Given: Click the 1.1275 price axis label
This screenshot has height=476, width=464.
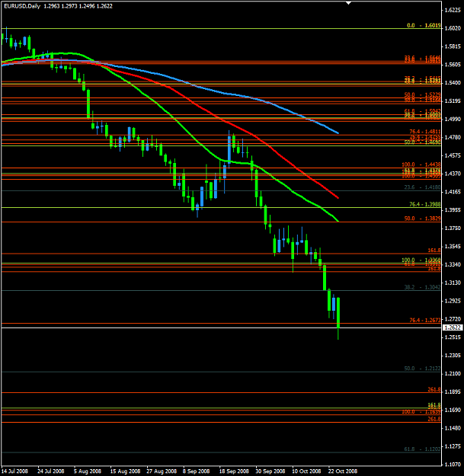Looking at the screenshot, I should [453, 446].
